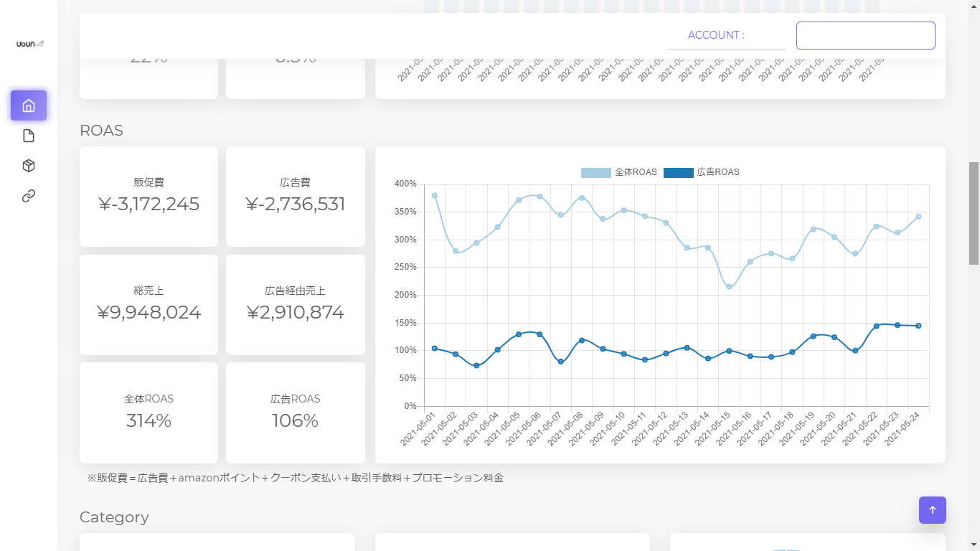The width and height of the screenshot is (980, 551).
Task: Click the 広告経由売上 ¥2,910,874 card
Action: [296, 305]
